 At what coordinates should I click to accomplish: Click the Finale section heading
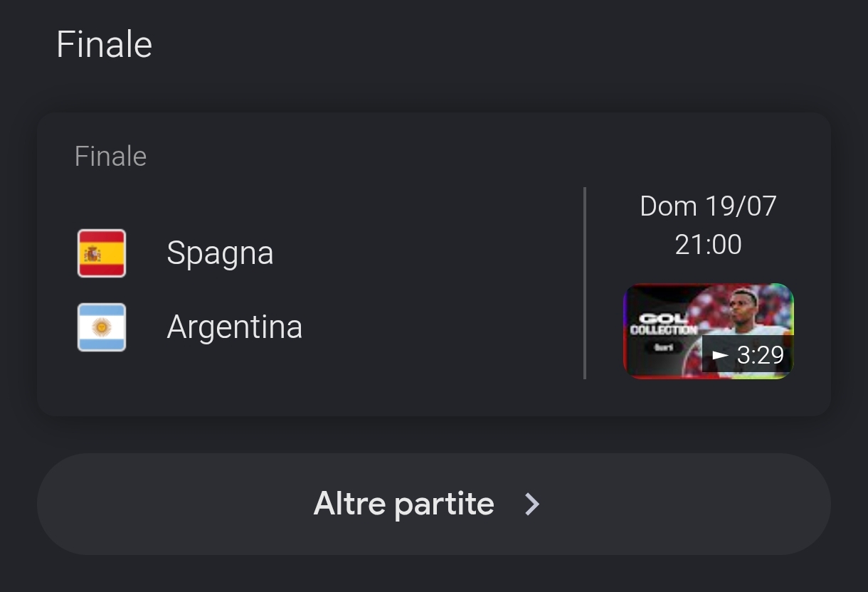(104, 45)
